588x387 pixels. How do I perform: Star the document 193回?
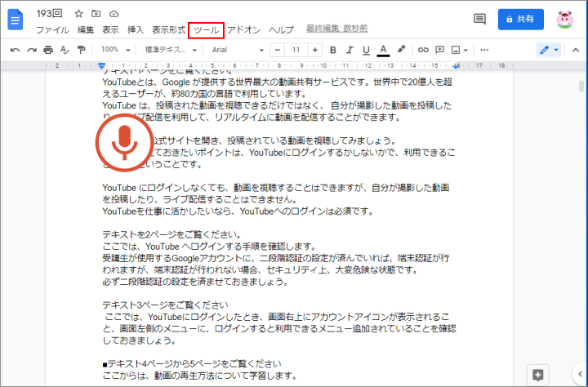(x=78, y=14)
